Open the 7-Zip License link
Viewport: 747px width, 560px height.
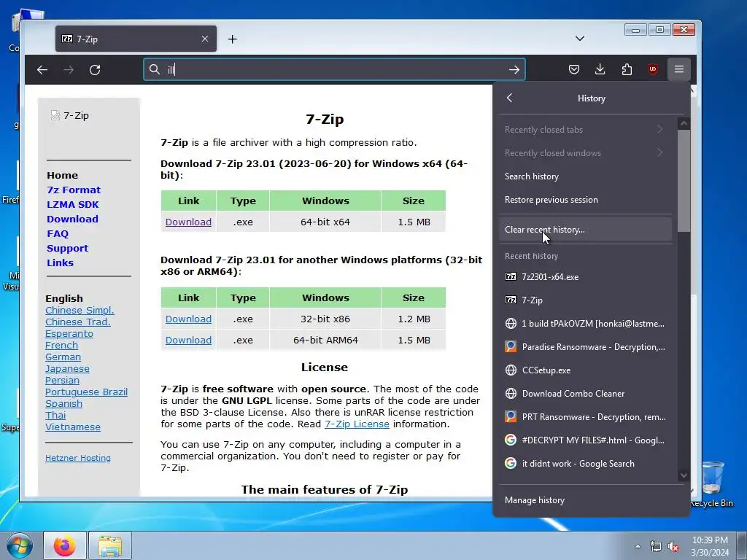(x=357, y=424)
